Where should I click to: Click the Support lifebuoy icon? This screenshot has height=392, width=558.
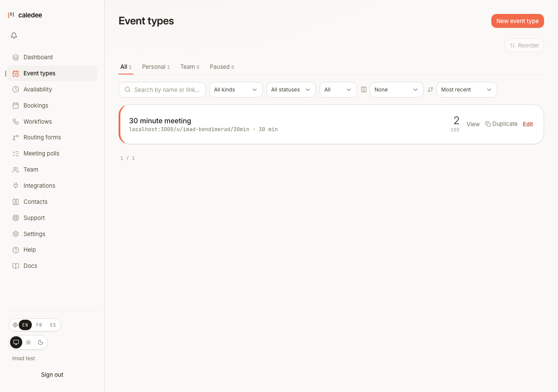[x=16, y=218]
